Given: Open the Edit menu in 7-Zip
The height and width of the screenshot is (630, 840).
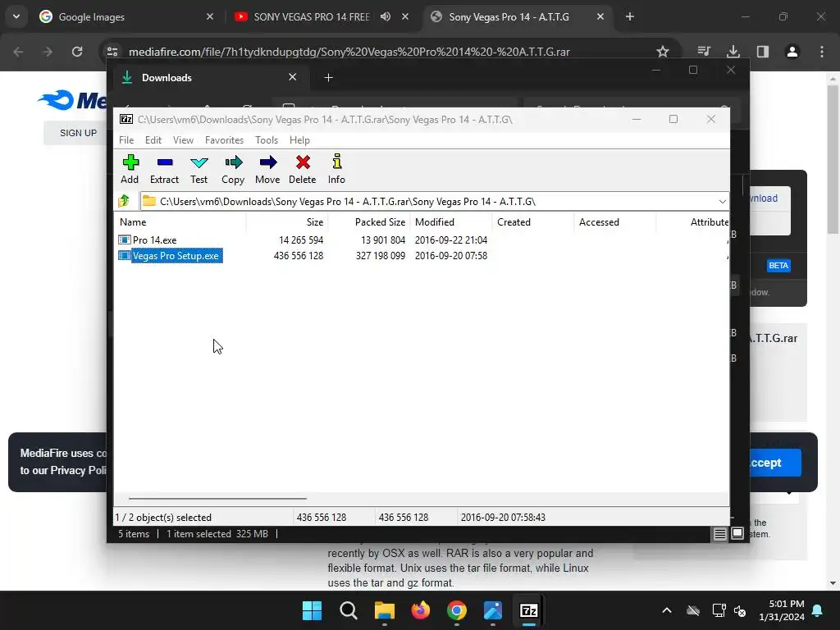Looking at the screenshot, I should click(x=153, y=139).
